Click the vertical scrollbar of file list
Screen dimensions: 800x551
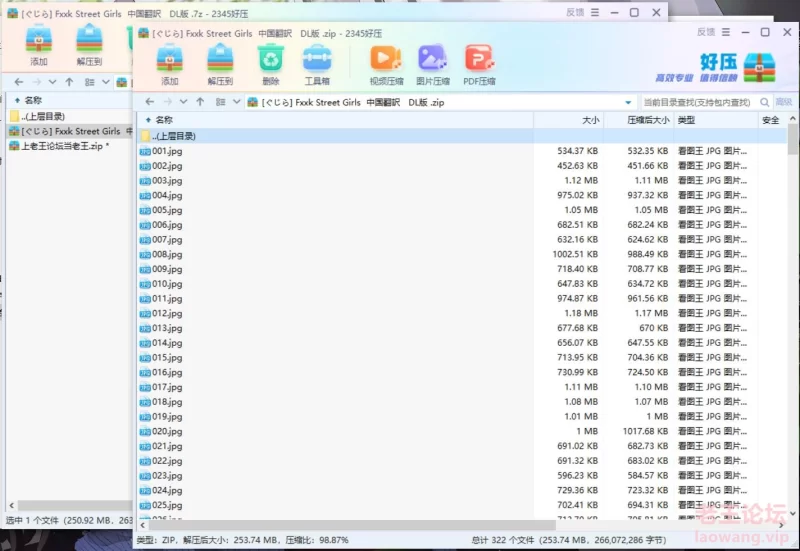[x=792, y=139]
